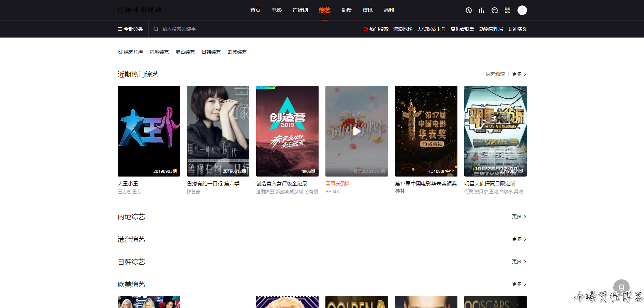This screenshot has width=644, height=308.
Task: Open the 综艺频道 channel link
Action: (495, 74)
